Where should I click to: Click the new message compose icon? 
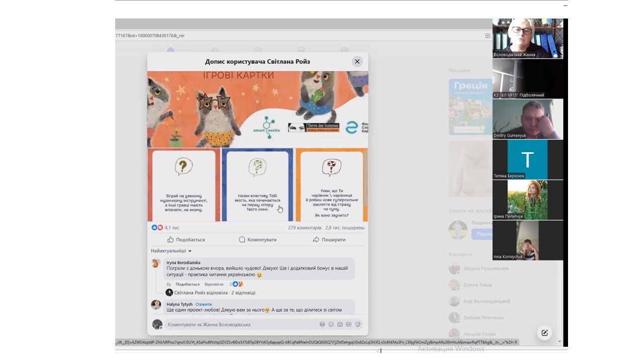(x=544, y=333)
